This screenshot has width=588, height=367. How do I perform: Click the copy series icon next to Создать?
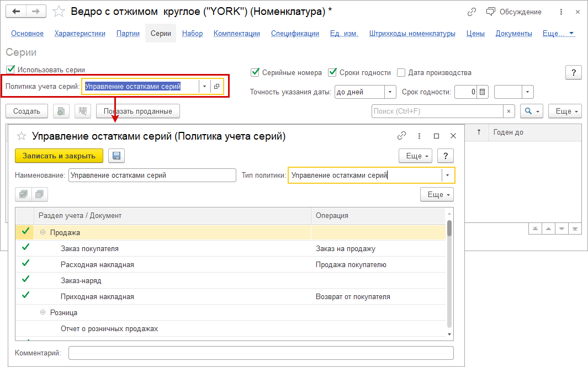coord(61,111)
